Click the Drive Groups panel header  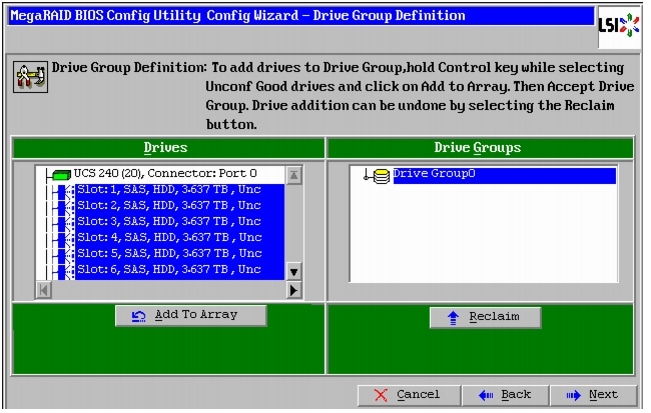coord(480,148)
